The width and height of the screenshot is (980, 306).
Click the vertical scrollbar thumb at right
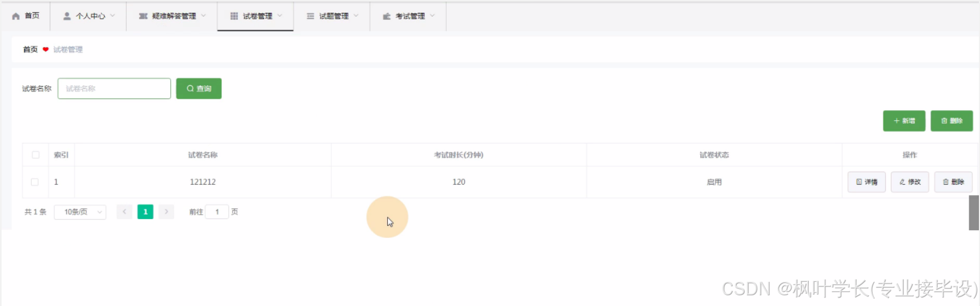coord(974,213)
